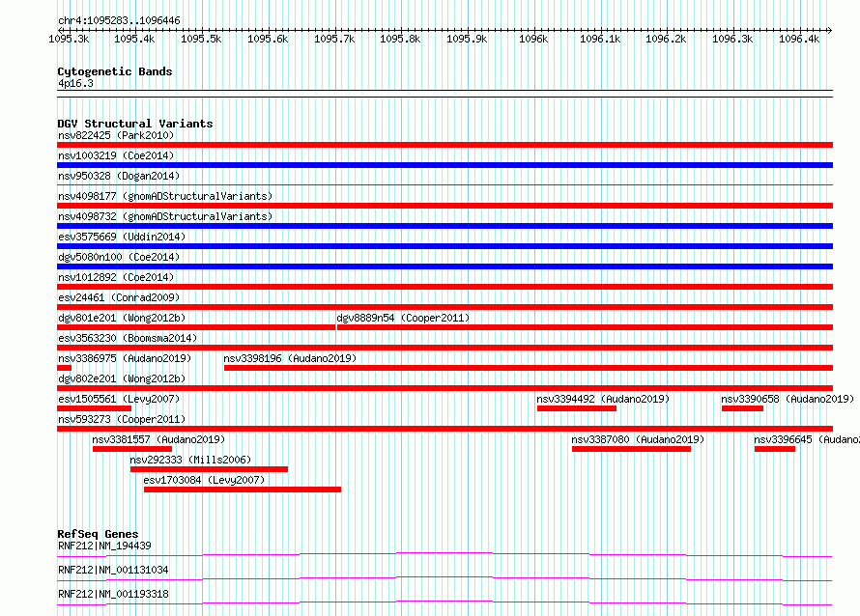Select the RNF212|NM_001193318 transcript label

(x=113, y=594)
